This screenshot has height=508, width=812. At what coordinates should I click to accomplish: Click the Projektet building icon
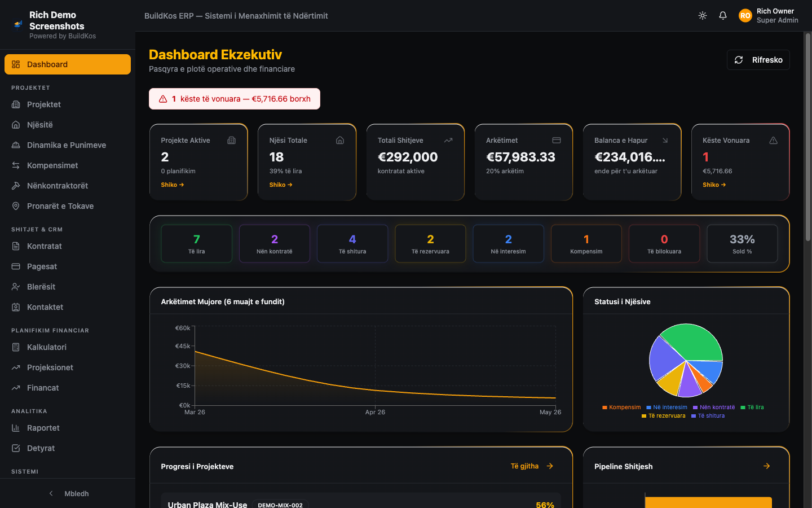[x=16, y=104]
